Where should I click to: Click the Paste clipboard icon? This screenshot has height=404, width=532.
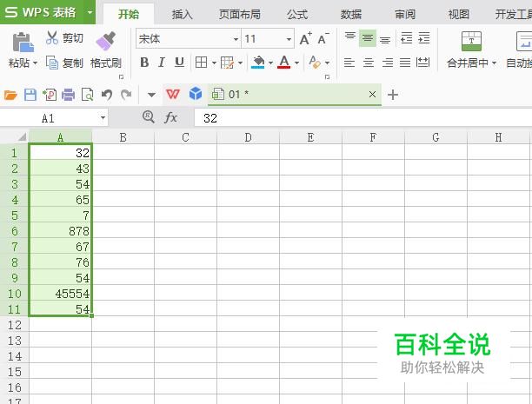(23, 42)
